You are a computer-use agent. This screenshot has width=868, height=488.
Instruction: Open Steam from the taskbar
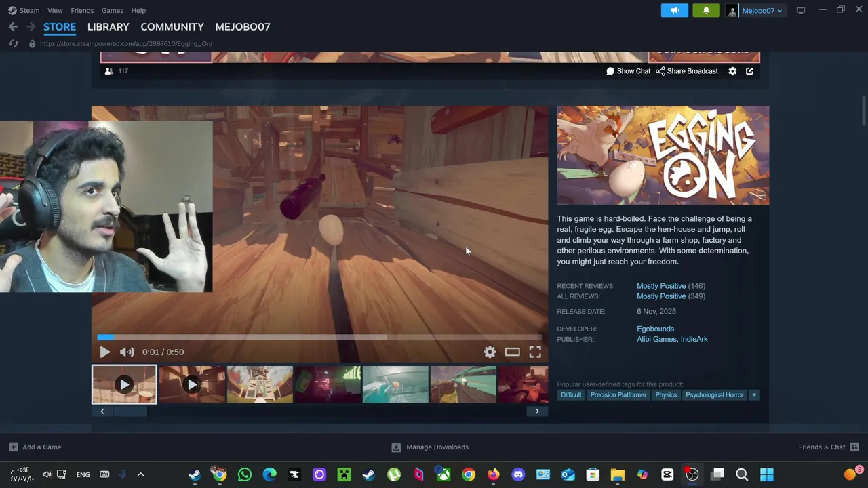tap(195, 474)
